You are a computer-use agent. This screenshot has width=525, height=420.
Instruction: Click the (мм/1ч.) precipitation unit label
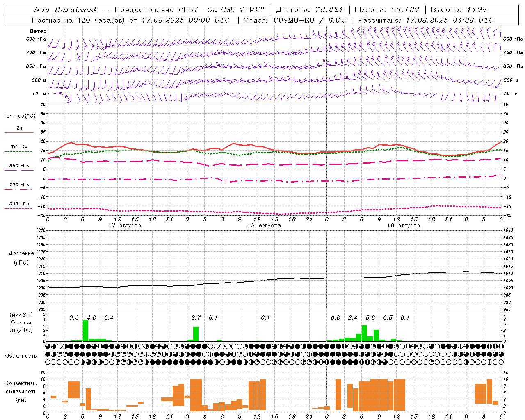tap(21, 330)
